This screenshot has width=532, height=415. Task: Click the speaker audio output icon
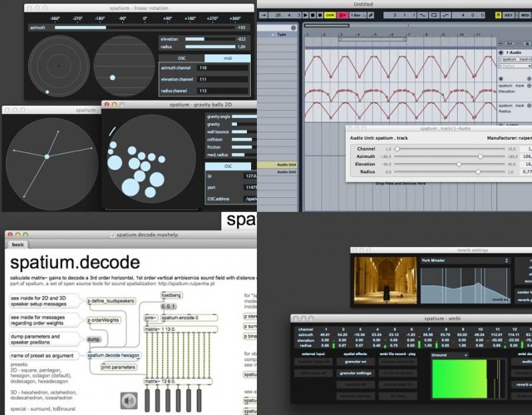click(x=129, y=401)
